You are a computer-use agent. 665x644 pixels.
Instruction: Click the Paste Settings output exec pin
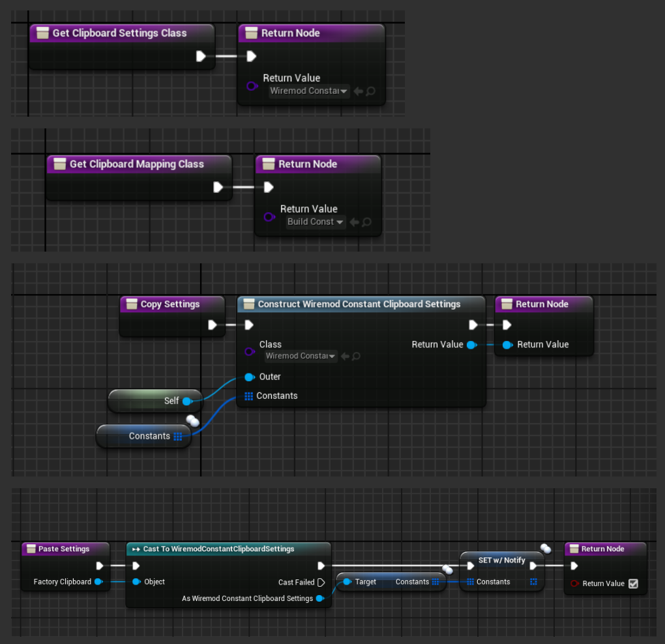click(x=100, y=566)
